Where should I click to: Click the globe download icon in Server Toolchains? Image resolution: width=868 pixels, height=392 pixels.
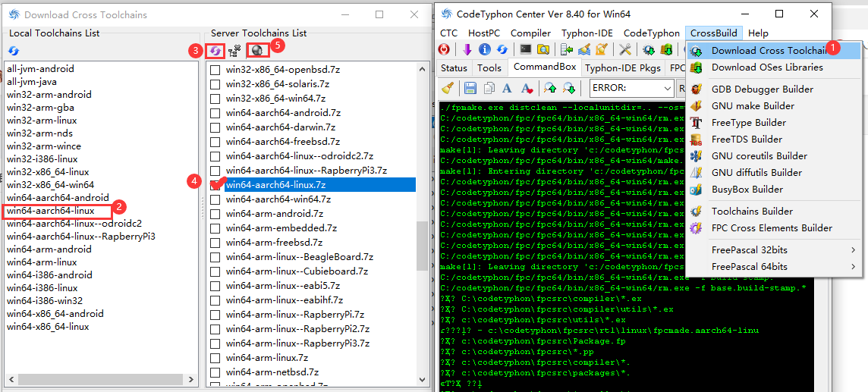click(x=256, y=50)
